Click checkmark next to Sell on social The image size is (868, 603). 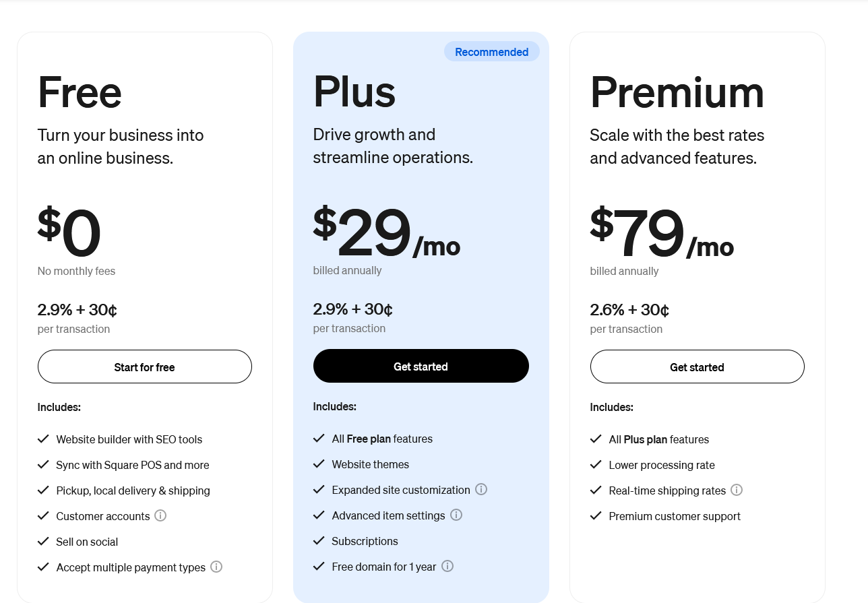click(x=43, y=541)
